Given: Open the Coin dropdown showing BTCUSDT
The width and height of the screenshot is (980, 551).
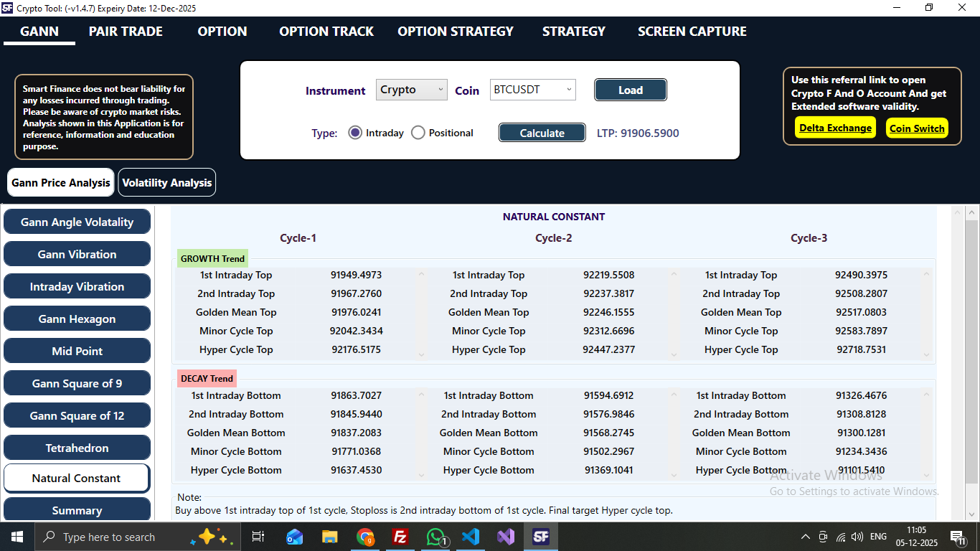Looking at the screenshot, I should (532, 90).
